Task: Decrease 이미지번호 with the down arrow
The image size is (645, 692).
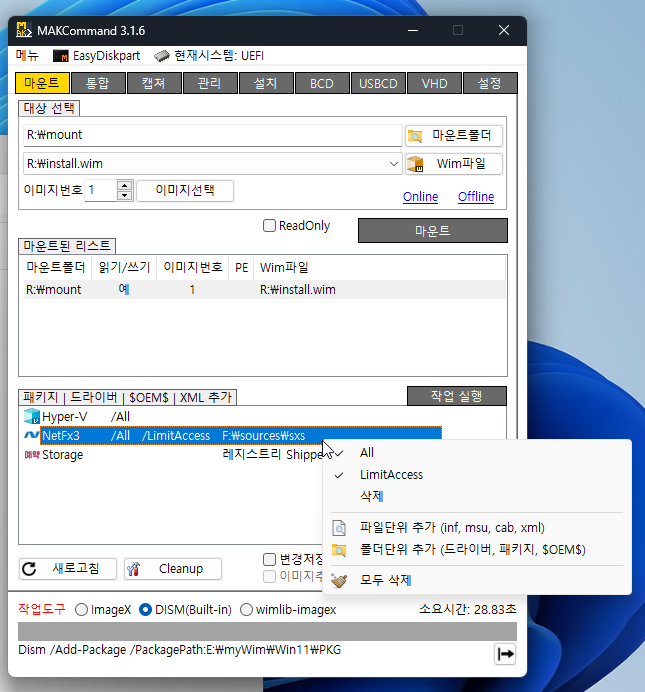Action: [125, 196]
